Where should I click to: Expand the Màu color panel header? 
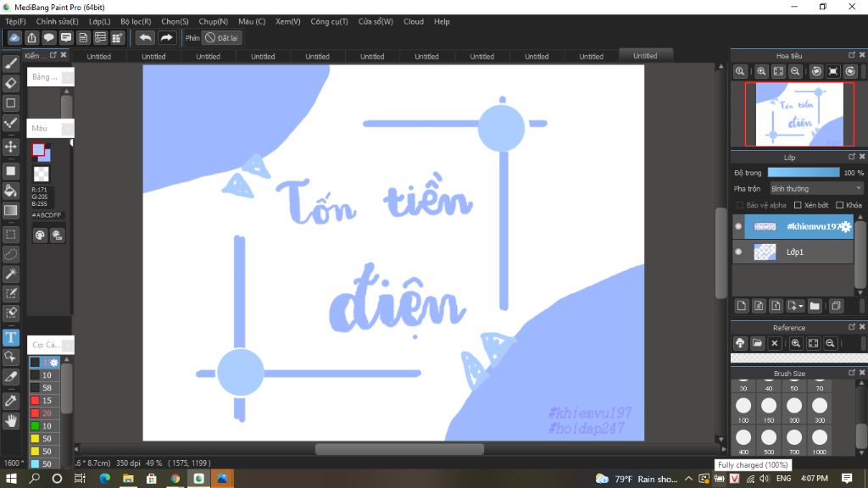pyautogui.click(x=50, y=129)
